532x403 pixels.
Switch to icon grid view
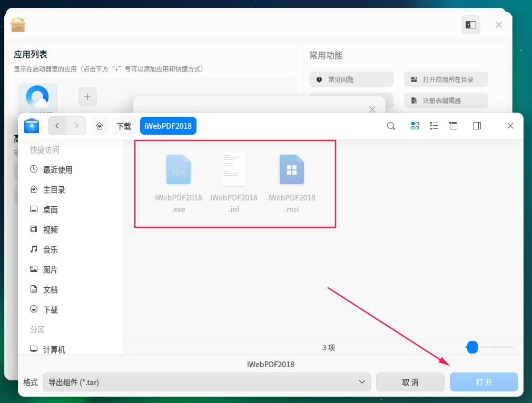click(415, 126)
